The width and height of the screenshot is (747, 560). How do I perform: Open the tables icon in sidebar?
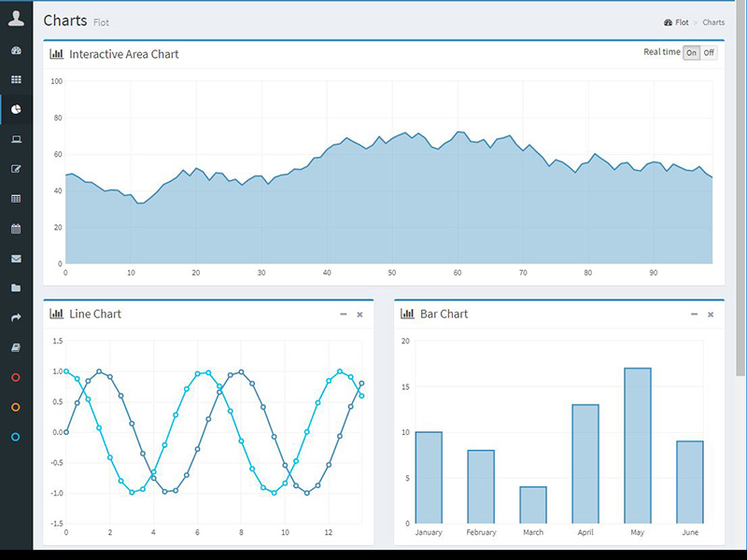point(16,199)
